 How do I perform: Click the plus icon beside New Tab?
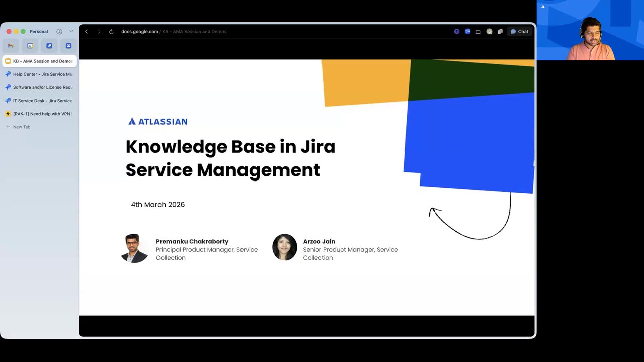click(8, 127)
